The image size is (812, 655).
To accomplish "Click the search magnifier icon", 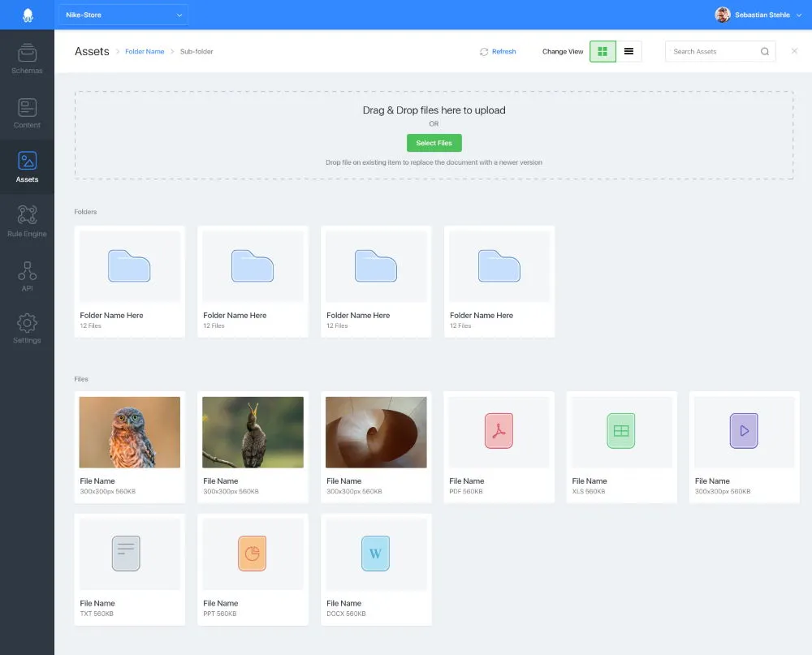I will click(x=764, y=51).
